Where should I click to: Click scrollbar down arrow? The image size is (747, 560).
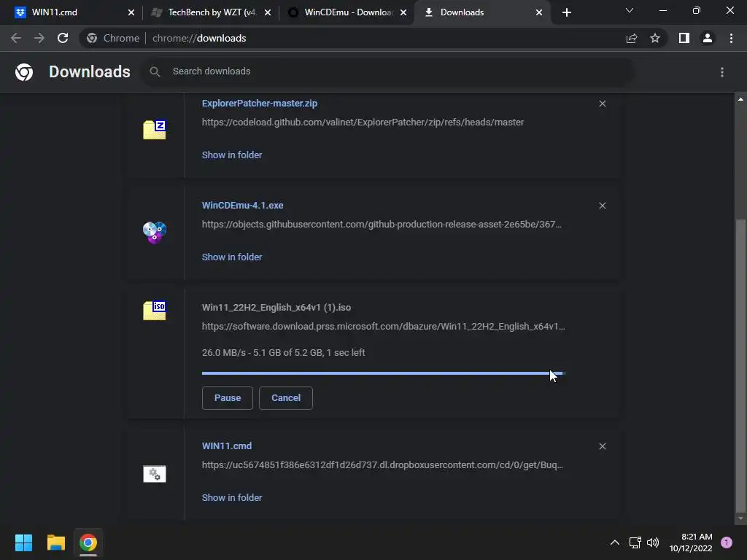point(740,518)
